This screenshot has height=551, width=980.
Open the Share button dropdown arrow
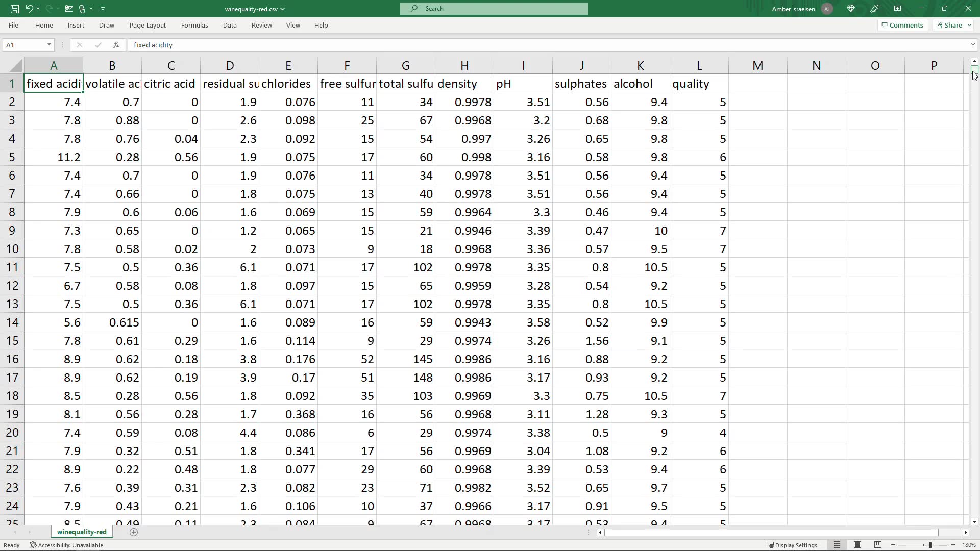969,25
